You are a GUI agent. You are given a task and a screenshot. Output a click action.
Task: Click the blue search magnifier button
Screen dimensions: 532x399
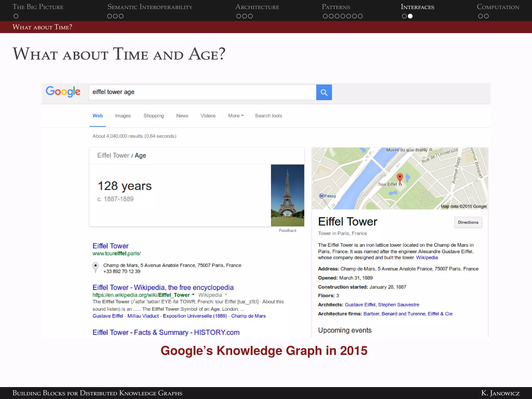pos(324,92)
